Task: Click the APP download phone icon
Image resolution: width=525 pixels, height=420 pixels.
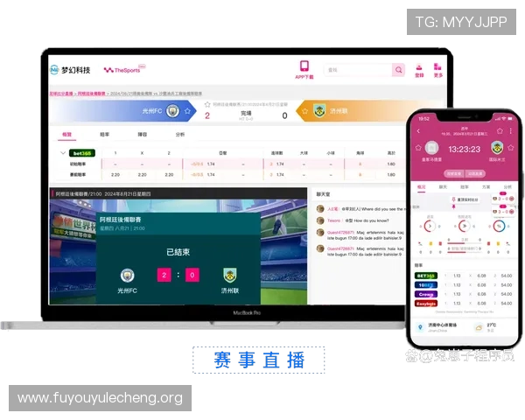Action: coord(304,66)
